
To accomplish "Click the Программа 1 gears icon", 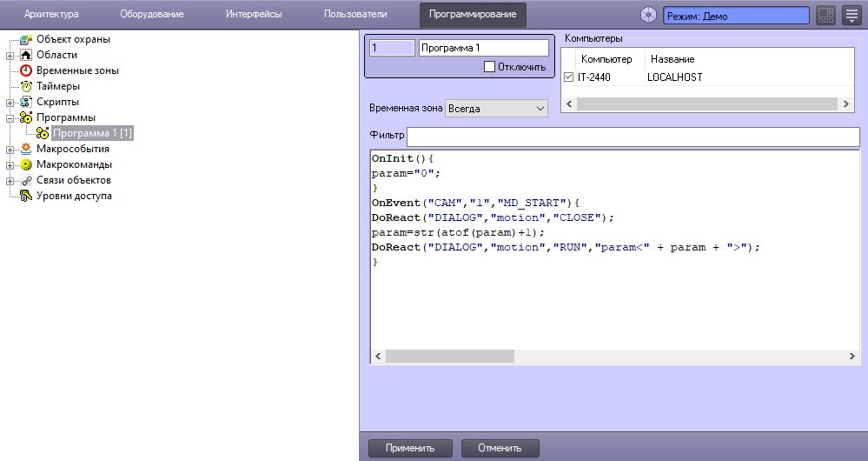I will pyautogui.click(x=42, y=133).
